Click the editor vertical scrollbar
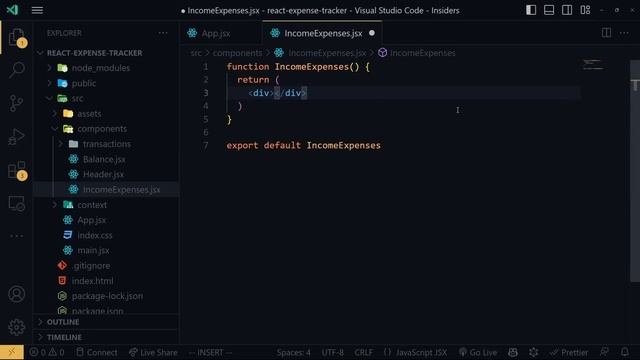Viewport: 640px width, 360px height. click(635, 171)
